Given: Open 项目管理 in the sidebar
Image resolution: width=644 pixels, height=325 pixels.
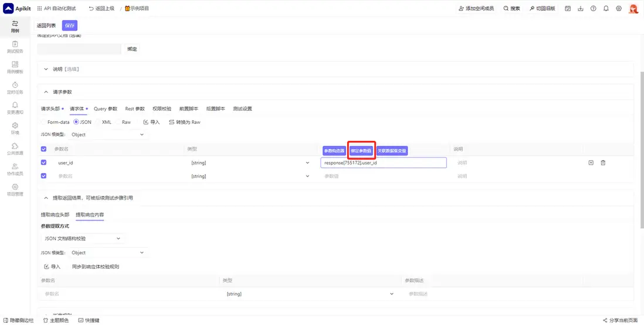Looking at the screenshot, I should click(15, 189).
